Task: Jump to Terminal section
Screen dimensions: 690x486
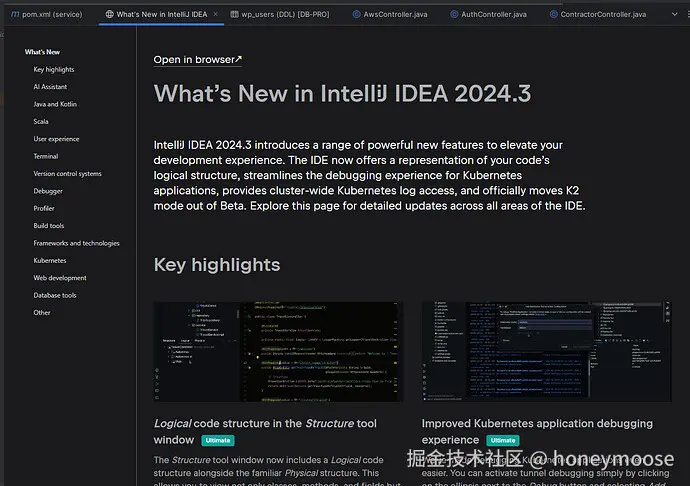Action: coord(46,156)
